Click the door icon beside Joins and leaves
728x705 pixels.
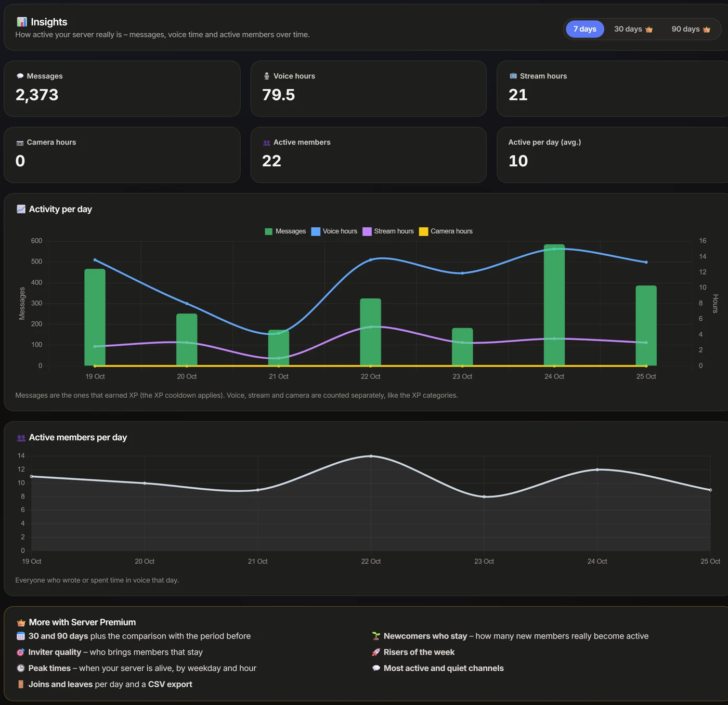pos(21,685)
